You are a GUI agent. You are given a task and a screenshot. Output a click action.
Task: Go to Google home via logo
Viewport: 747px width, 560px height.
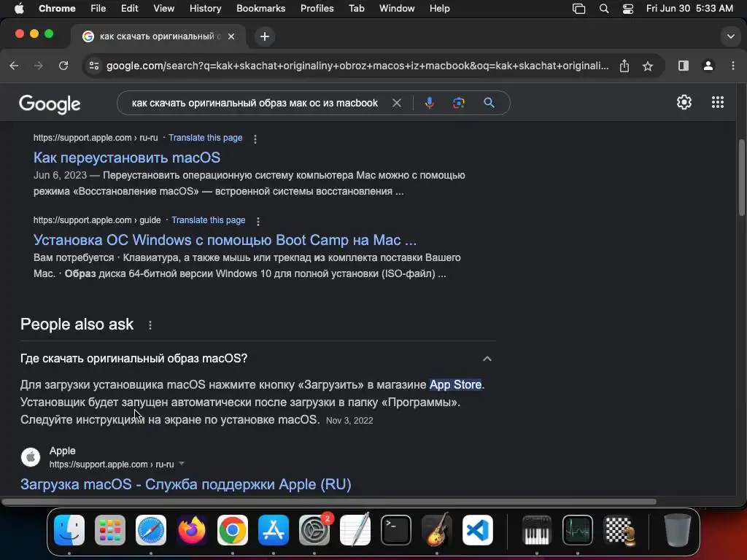click(50, 104)
